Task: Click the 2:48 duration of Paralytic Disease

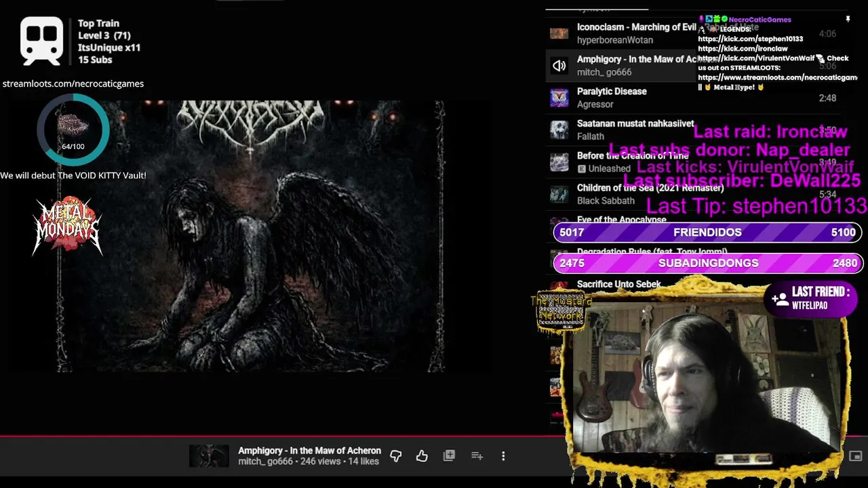Action: [x=827, y=98]
